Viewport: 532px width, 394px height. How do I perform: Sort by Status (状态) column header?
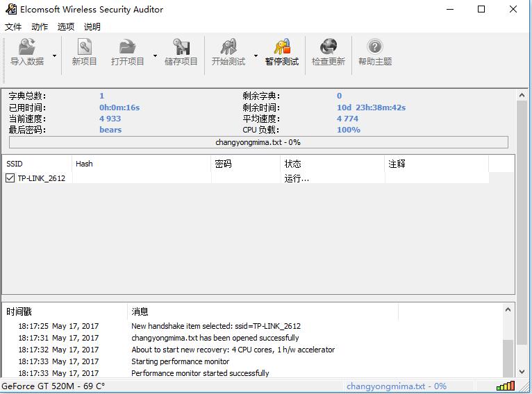pos(333,164)
